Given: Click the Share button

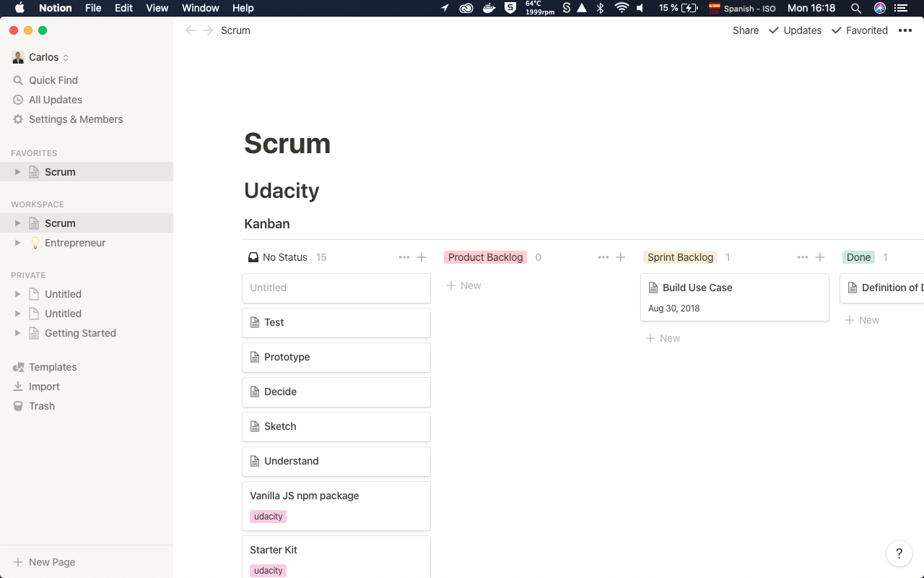Looking at the screenshot, I should (x=746, y=30).
